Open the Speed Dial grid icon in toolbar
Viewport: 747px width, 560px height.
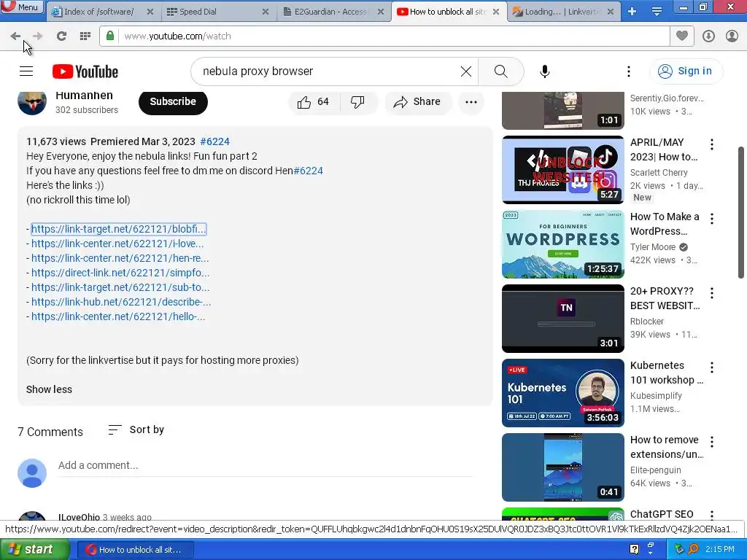tap(85, 36)
